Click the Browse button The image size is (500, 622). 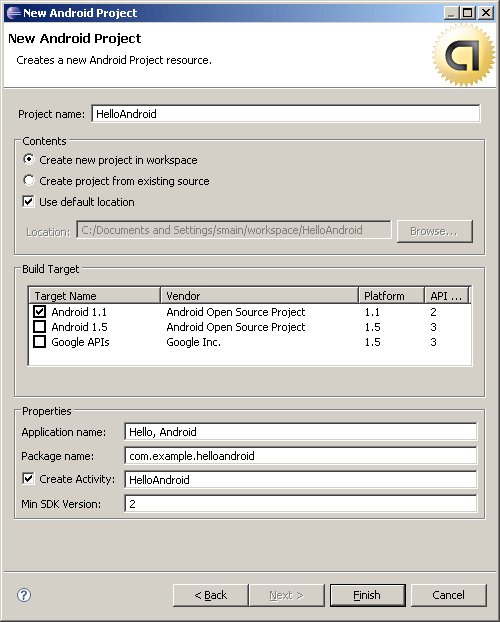pyautogui.click(x=435, y=231)
